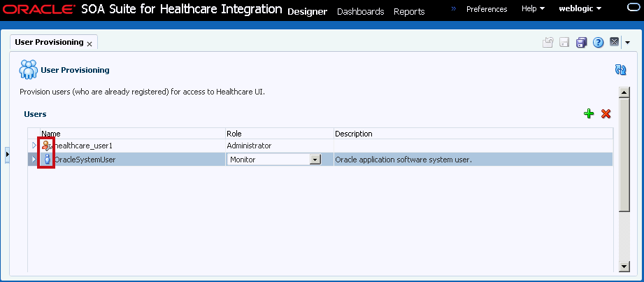Sort by the Name column header
644x282 pixels.
(51, 134)
